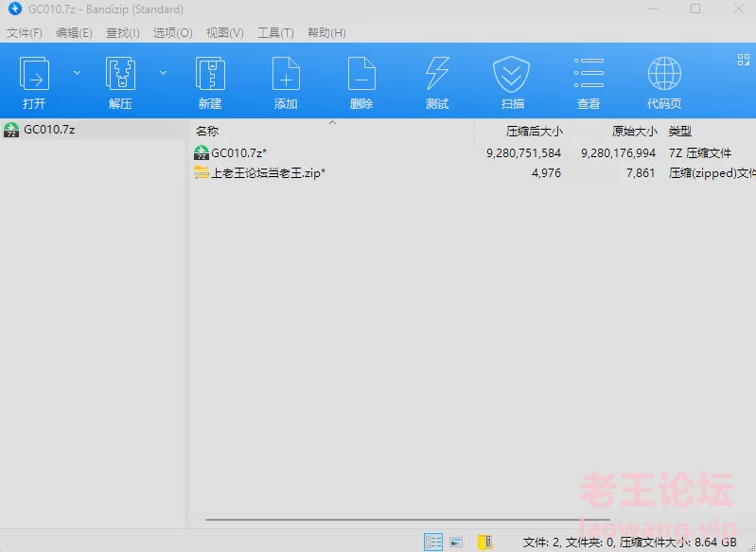Click the Bandizip app icon in title bar
Viewport: 756px width, 552px height.
click(x=15, y=9)
